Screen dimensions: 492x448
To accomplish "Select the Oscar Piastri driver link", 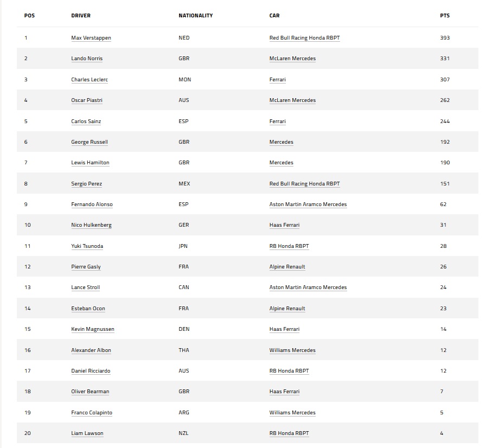I will (x=87, y=100).
